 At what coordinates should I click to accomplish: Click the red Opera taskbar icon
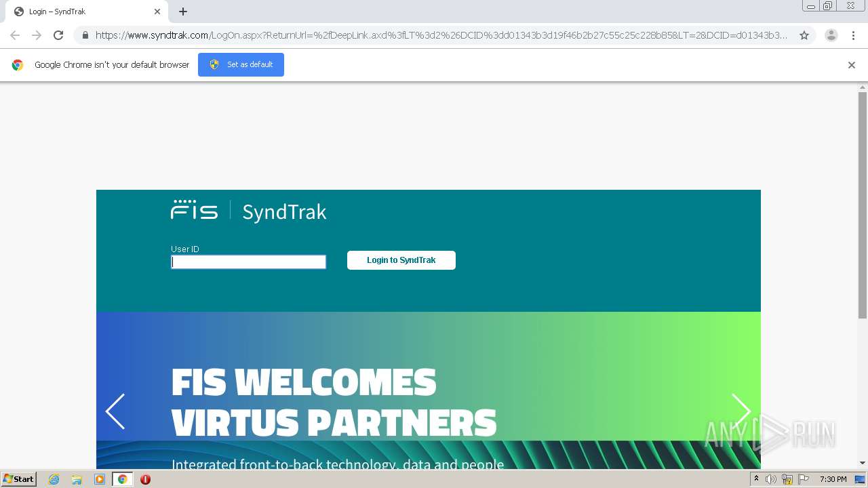(145, 479)
